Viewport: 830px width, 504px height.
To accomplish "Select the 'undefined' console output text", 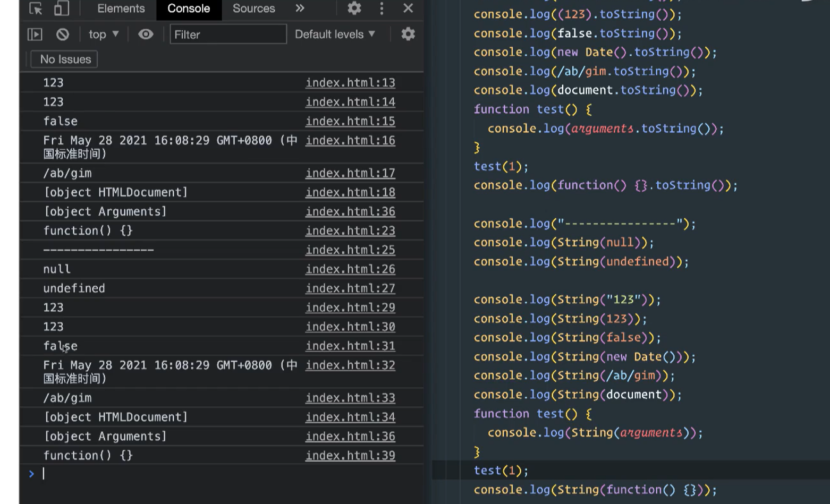I will pyautogui.click(x=74, y=288).
